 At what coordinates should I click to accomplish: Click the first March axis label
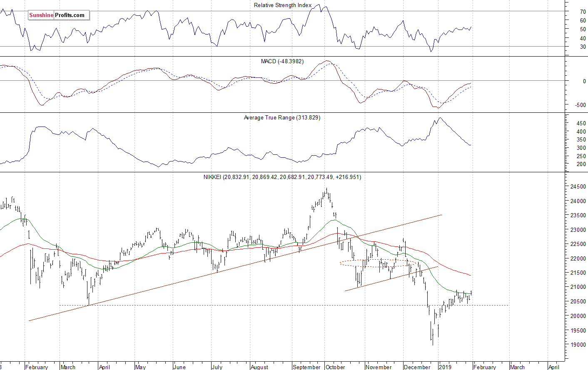68,367
